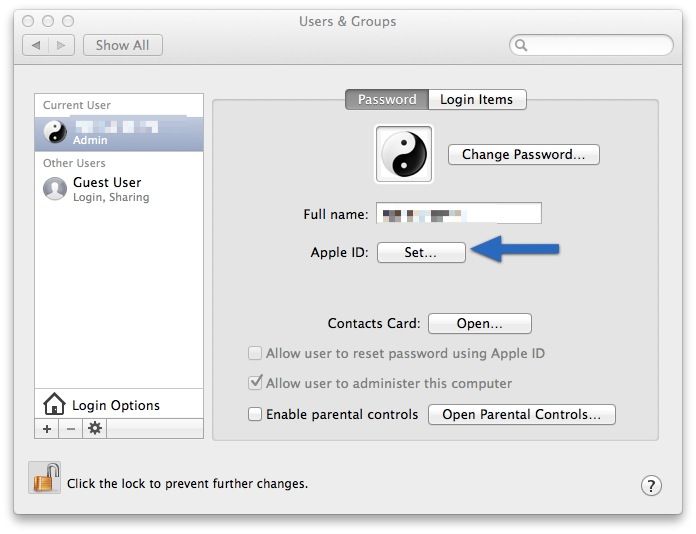The height and width of the screenshot is (534, 696).
Task: Select the current Admin user account
Action: click(118, 133)
